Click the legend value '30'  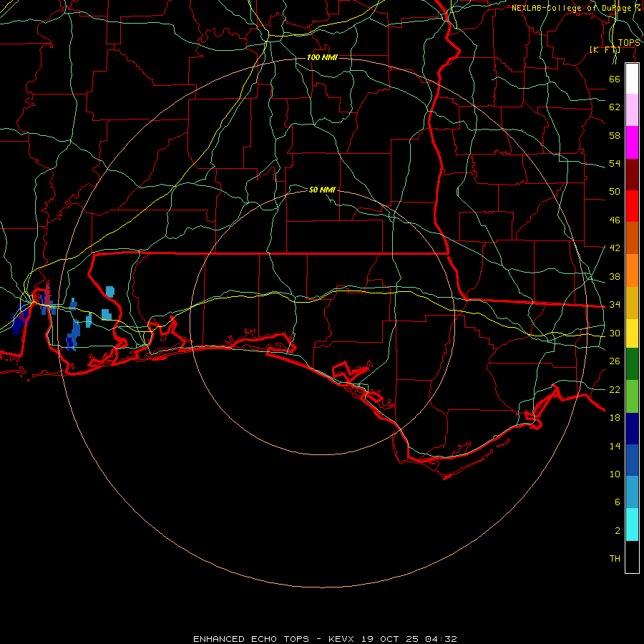tap(615, 333)
